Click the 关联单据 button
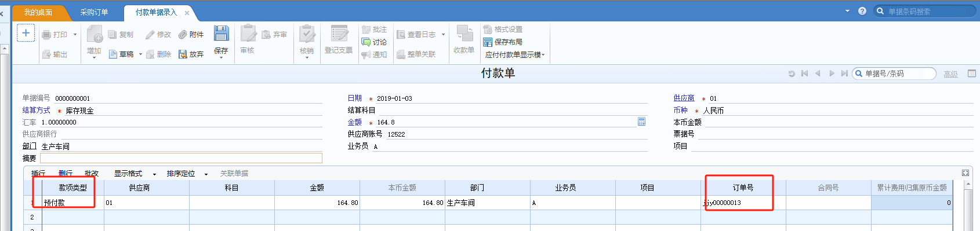 [x=234, y=174]
